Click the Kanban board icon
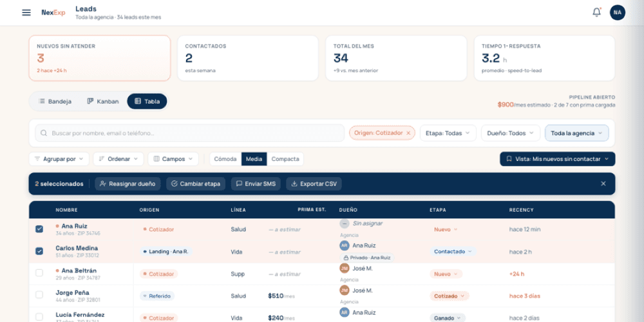This screenshot has width=644, height=322. coord(90,102)
